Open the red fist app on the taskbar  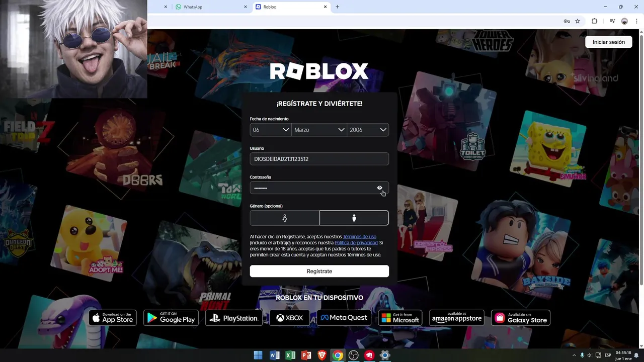[369, 355]
